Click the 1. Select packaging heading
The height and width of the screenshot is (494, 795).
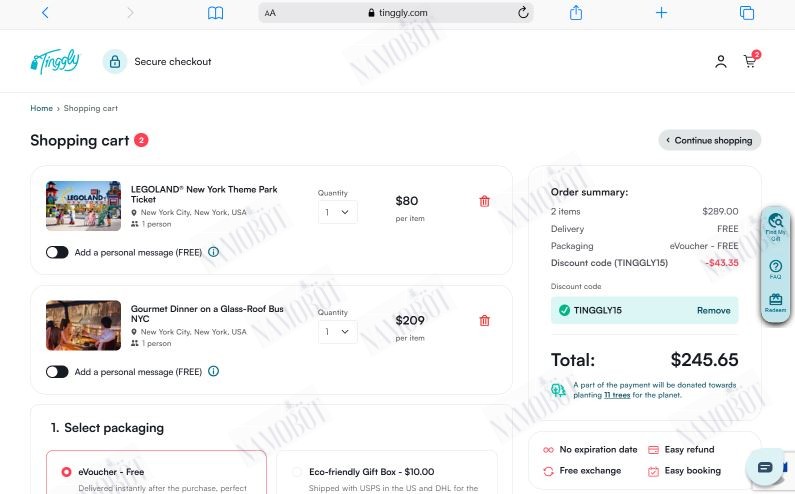click(x=107, y=428)
